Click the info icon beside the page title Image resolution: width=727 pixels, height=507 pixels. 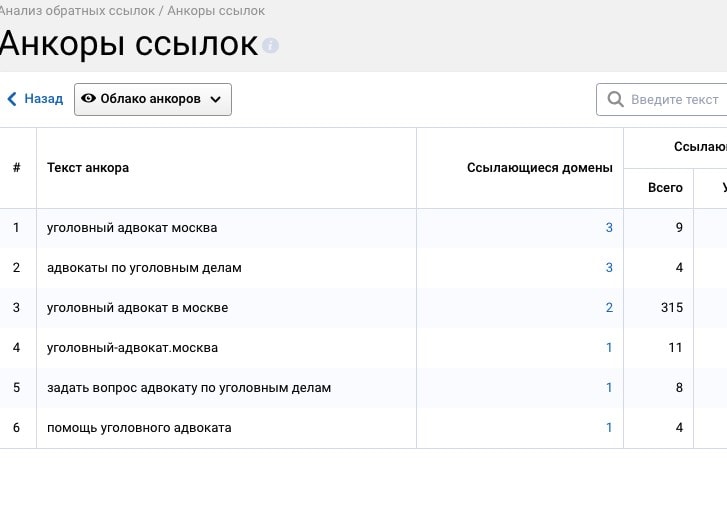pyautogui.click(x=270, y=46)
